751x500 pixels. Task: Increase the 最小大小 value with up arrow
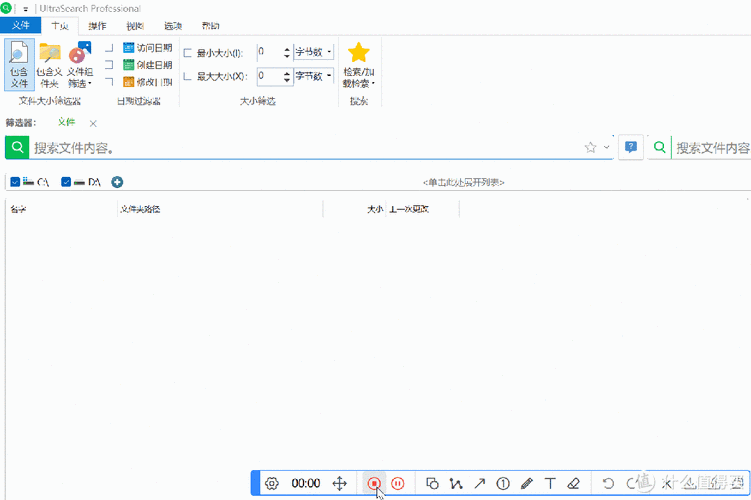coord(287,49)
